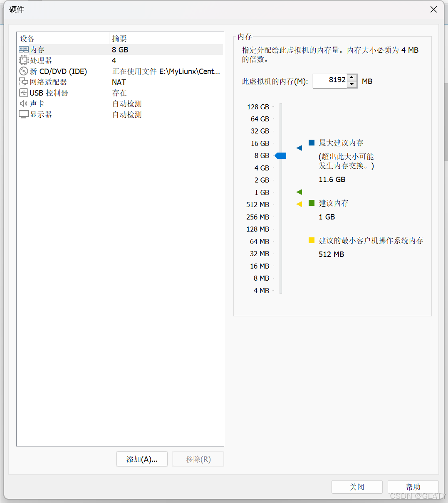Click the processor count summary value 4
This screenshot has height=503, width=448.
pyautogui.click(x=114, y=61)
